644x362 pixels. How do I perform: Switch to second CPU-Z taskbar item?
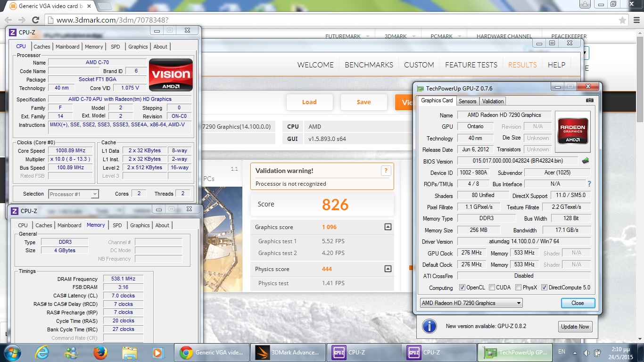click(440, 352)
